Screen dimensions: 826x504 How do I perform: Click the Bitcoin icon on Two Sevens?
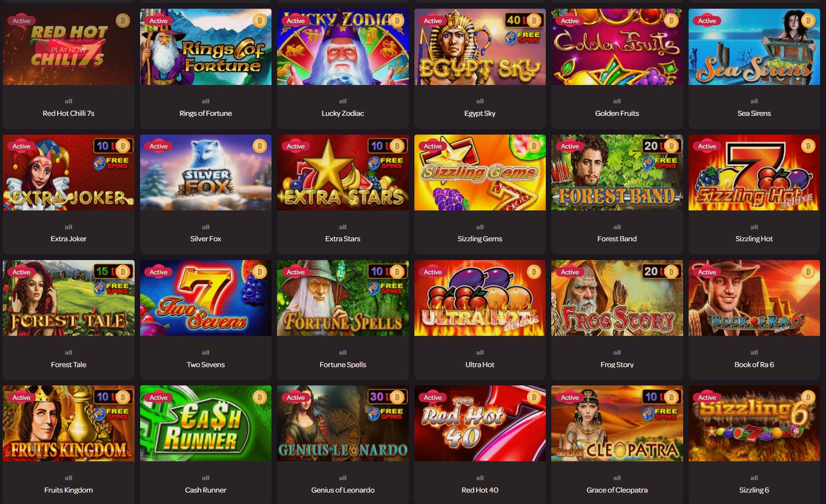[x=260, y=272]
